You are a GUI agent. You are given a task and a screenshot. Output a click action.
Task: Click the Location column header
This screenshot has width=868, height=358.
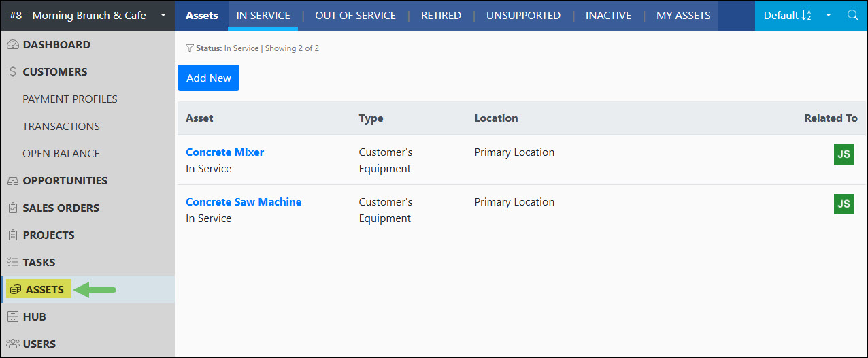(496, 118)
